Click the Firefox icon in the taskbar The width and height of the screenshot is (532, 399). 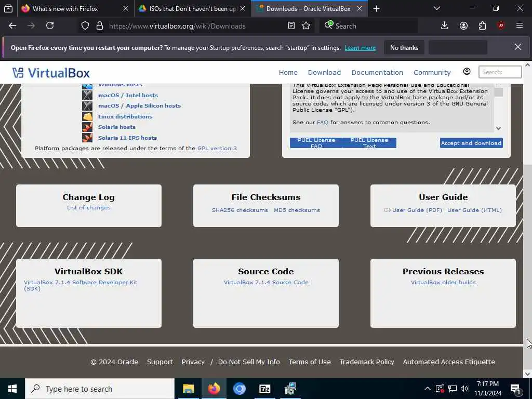pyautogui.click(x=214, y=389)
